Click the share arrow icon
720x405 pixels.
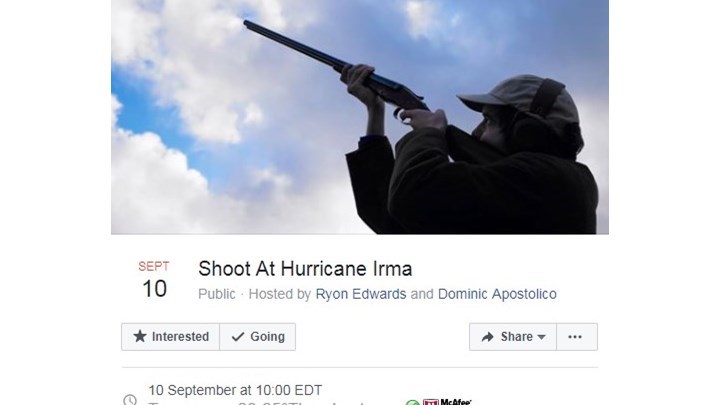pos(487,337)
